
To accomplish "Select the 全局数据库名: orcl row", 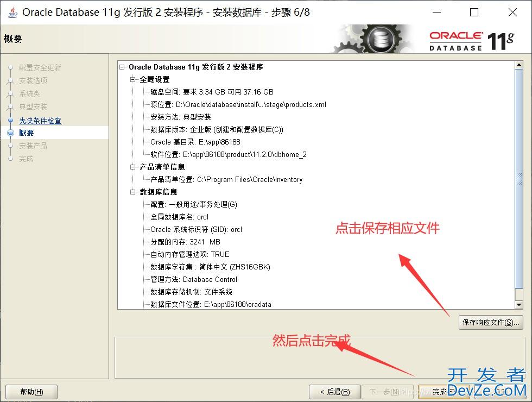I will click(x=180, y=217).
